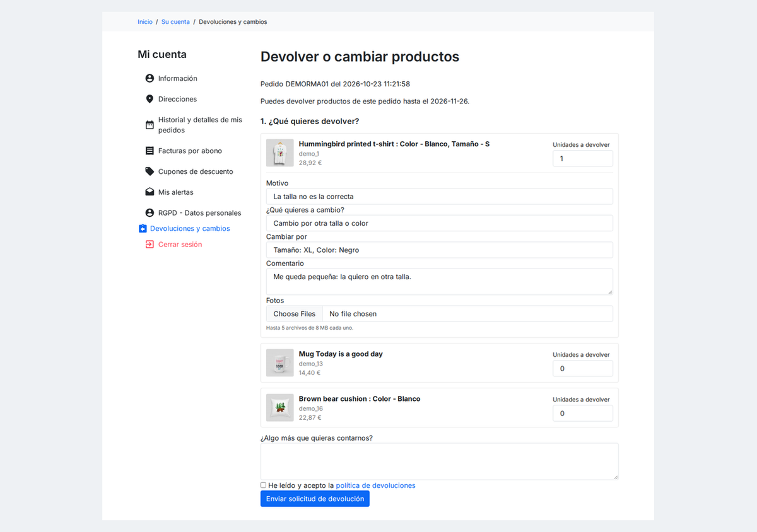Click the Cupones de descuento tag icon
This screenshot has height=532, width=757.
(x=150, y=171)
